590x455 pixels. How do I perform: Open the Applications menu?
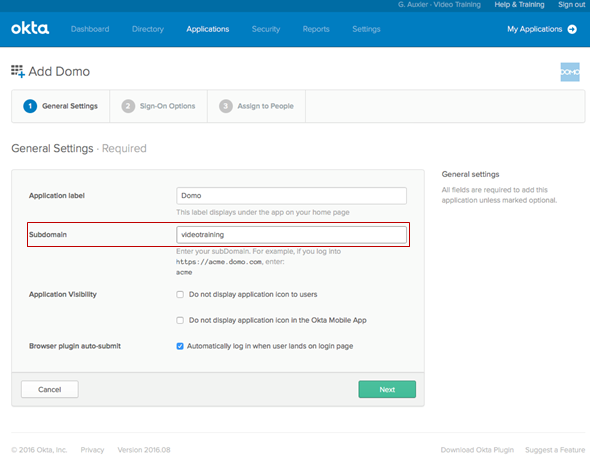coord(208,29)
